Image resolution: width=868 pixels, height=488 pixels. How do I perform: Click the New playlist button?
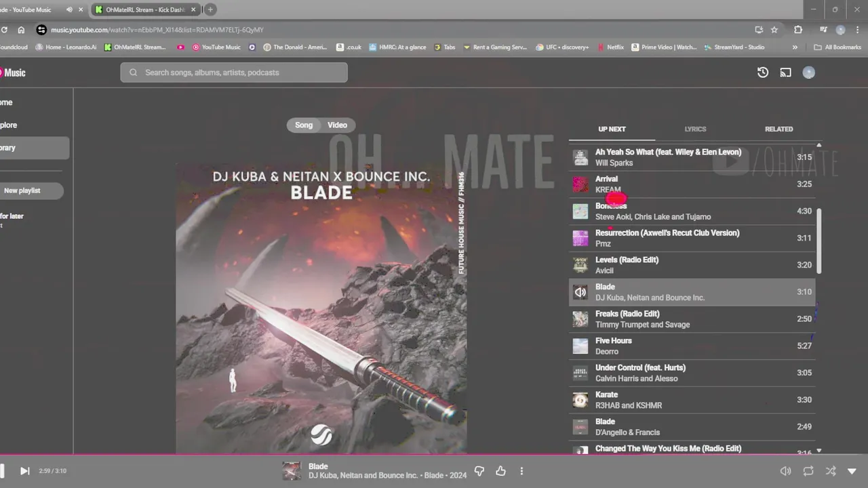[31, 190]
